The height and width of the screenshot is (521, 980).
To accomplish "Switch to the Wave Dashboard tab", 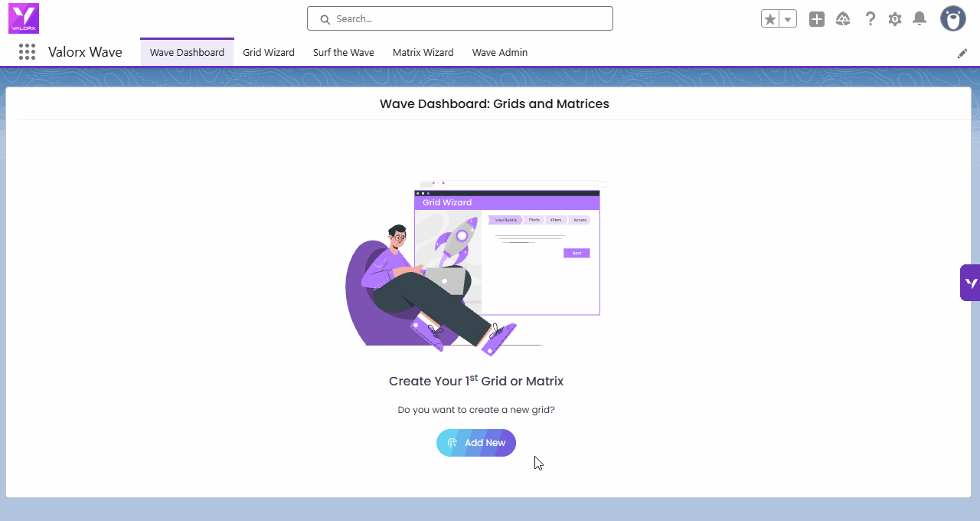I will pos(187,53).
